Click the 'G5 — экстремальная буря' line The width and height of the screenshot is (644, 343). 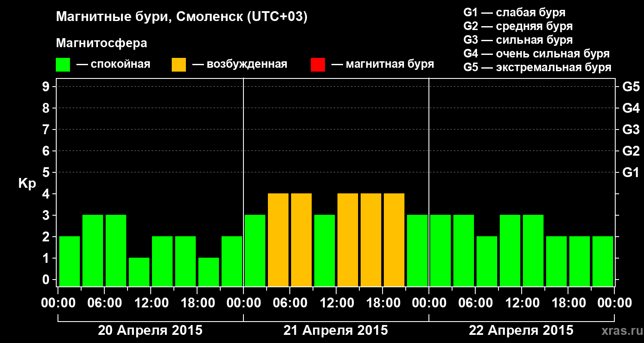tap(538, 67)
